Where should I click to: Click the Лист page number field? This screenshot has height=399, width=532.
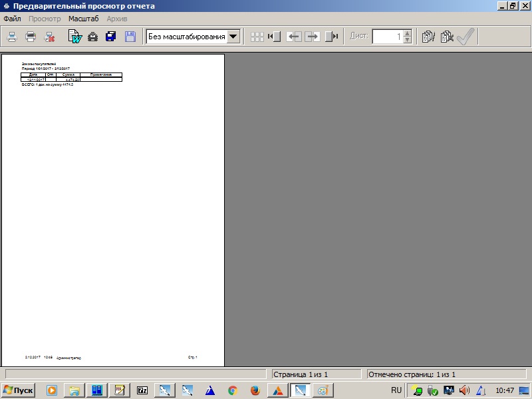tap(387, 37)
